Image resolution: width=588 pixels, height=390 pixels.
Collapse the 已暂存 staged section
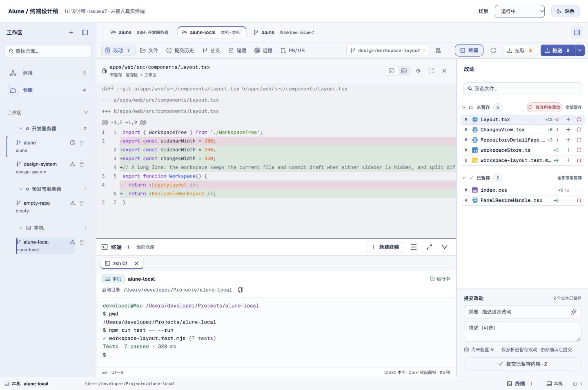[x=464, y=178]
